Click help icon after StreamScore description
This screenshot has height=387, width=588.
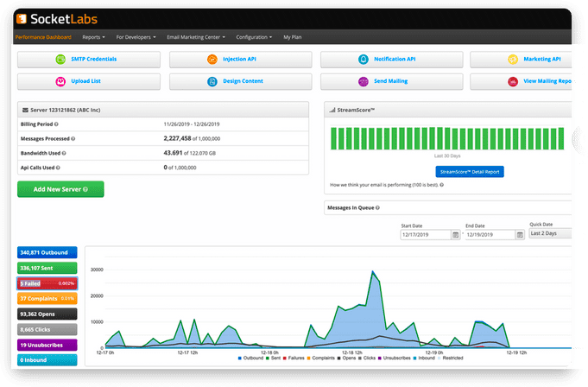tap(442, 185)
